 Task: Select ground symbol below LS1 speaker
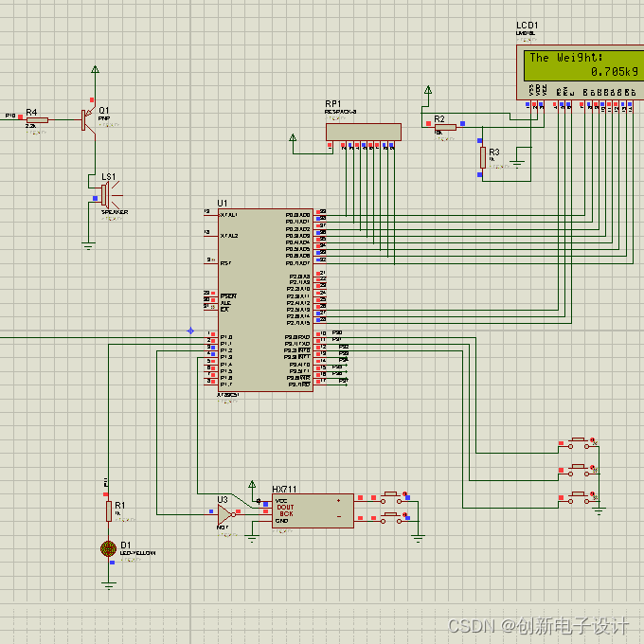88,246
